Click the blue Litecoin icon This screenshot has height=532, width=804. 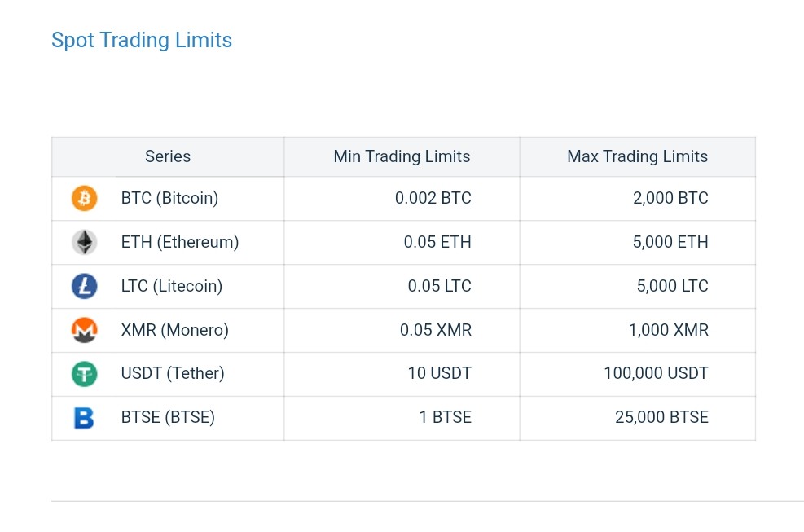coord(84,286)
